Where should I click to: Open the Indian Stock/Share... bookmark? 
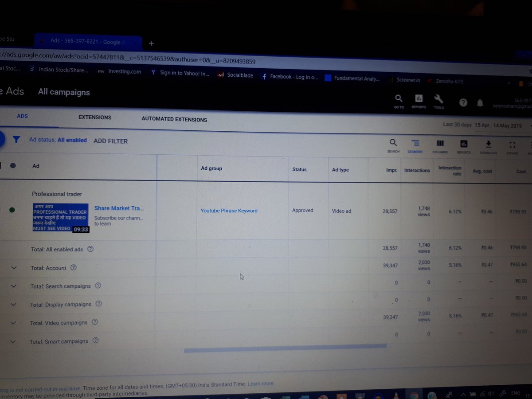point(59,70)
